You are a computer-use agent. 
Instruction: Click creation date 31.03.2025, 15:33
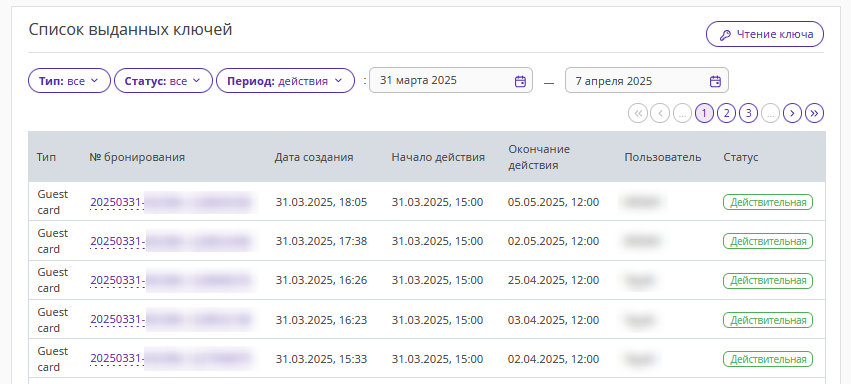pyautogui.click(x=321, y=359)
